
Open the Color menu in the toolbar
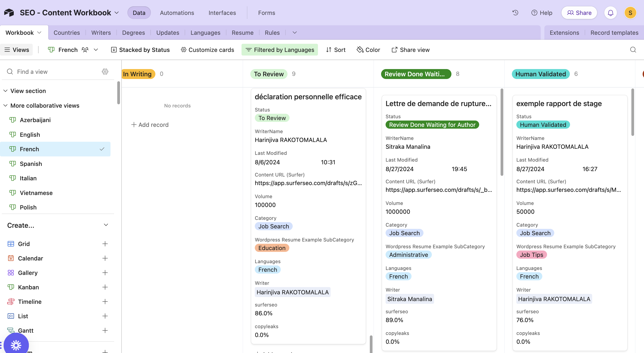(x=368, y=49)
